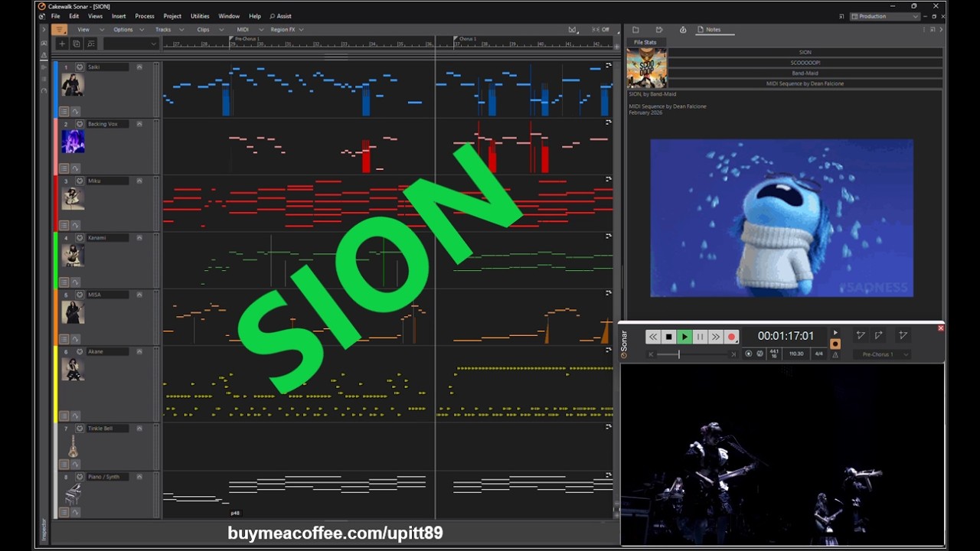Open the Edit menu

73,16
